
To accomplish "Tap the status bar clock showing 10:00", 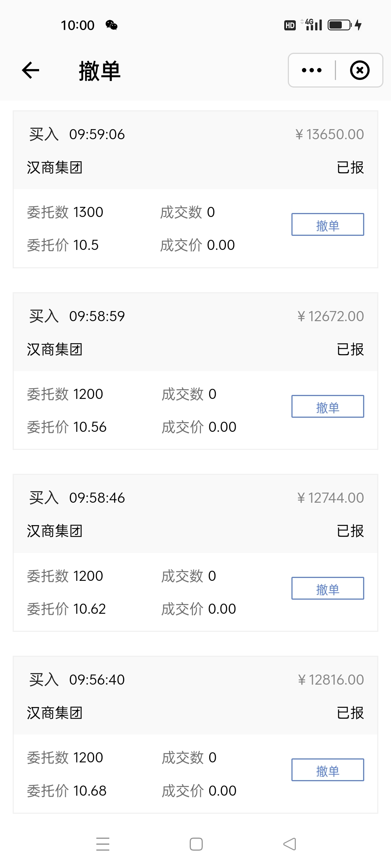I will [77, 25].
